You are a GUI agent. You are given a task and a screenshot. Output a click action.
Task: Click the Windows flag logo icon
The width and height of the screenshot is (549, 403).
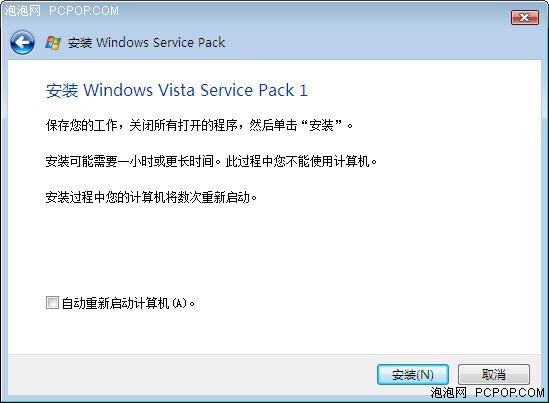point(53,43)
